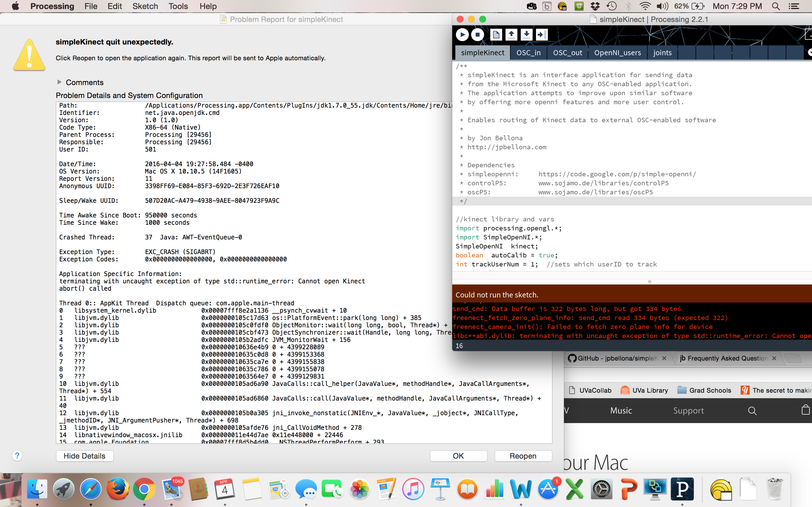
Task: Create a new sketch
Action: [x=496, y=35]
